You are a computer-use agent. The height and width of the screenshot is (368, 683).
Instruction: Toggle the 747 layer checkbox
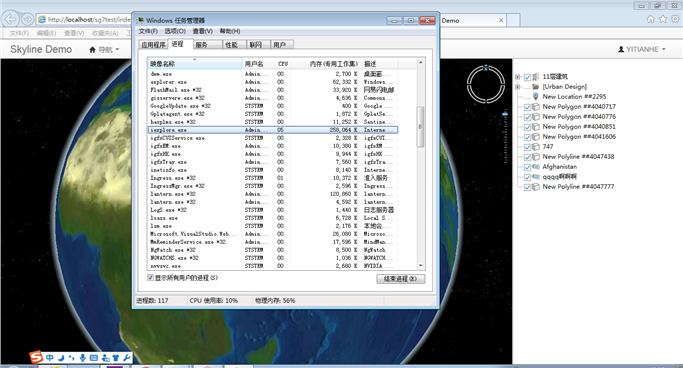(x=527, y=147)
